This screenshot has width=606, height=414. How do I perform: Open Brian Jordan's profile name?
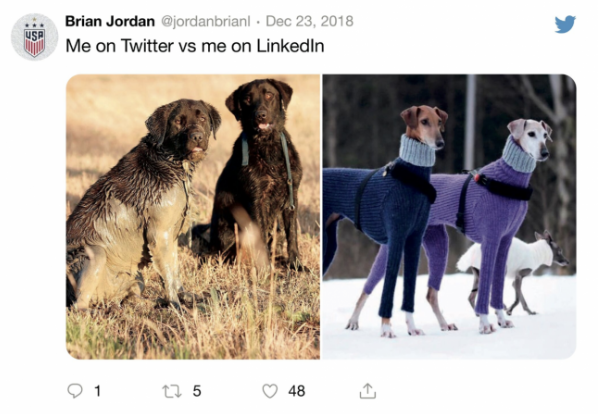(110, 21)
